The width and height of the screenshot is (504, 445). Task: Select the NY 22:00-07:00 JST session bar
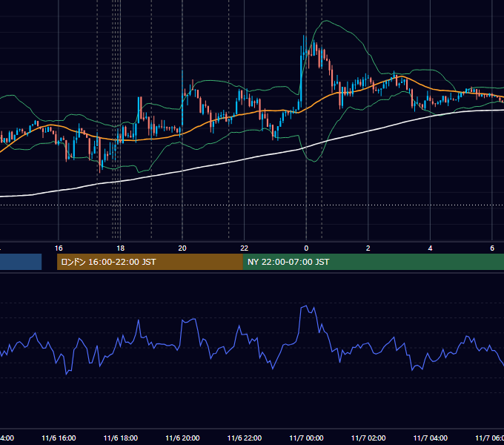click(x=373, y=262)
